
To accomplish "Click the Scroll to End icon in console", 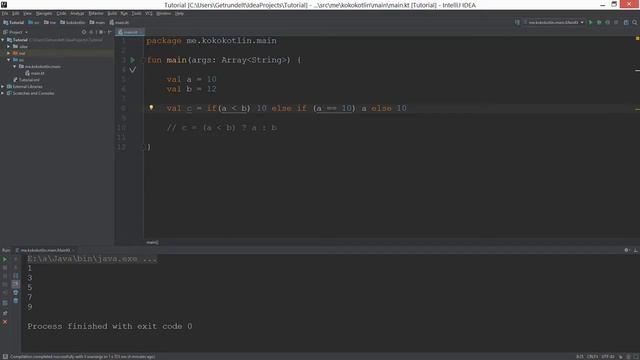I will (16, 284).
